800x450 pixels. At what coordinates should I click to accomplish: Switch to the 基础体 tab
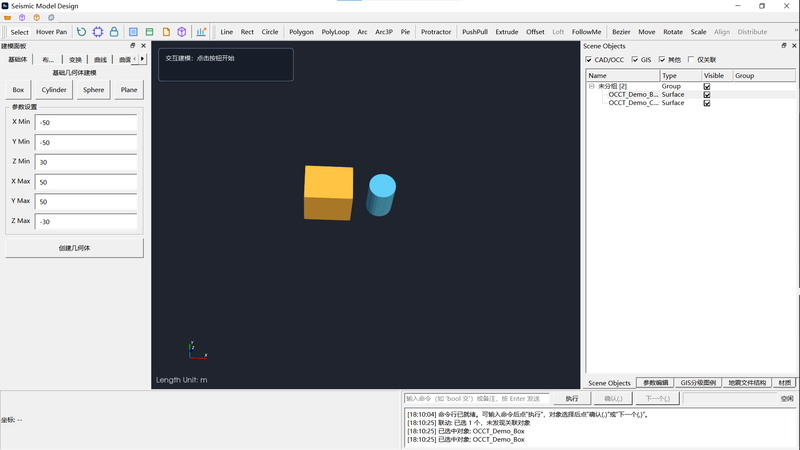pos(17,60)
